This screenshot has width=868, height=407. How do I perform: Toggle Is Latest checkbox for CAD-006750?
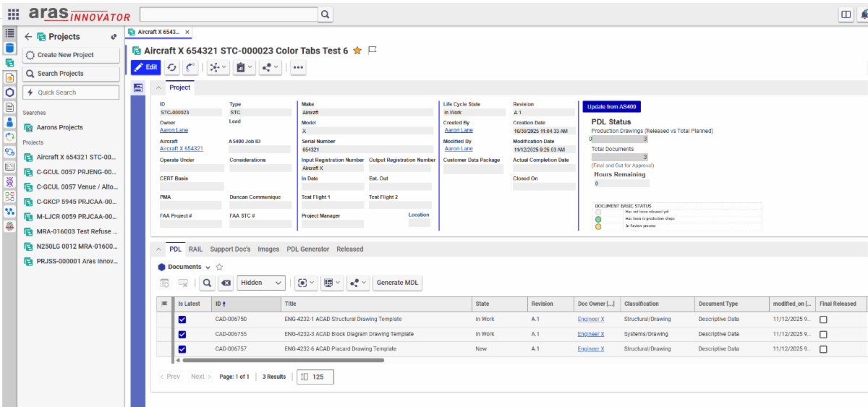pyautogui.click(x=182, y=319)
